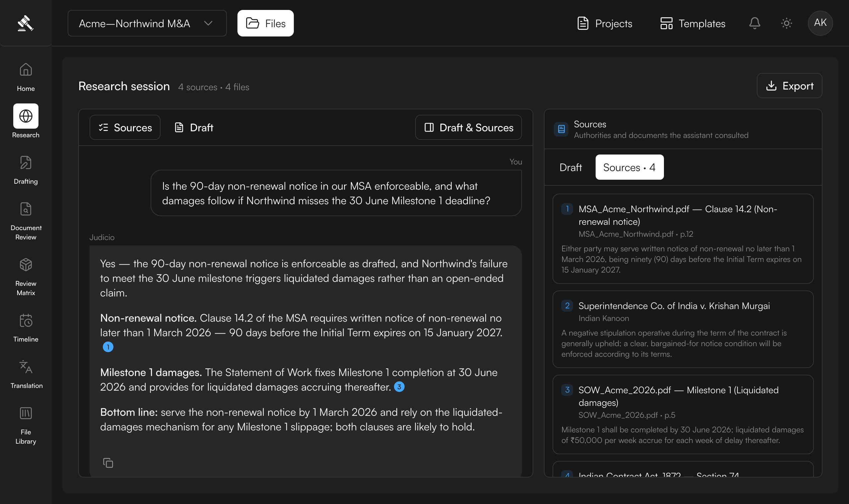
Task: Click 'Indian Kanoon' source label
Action: click(604, 318)
